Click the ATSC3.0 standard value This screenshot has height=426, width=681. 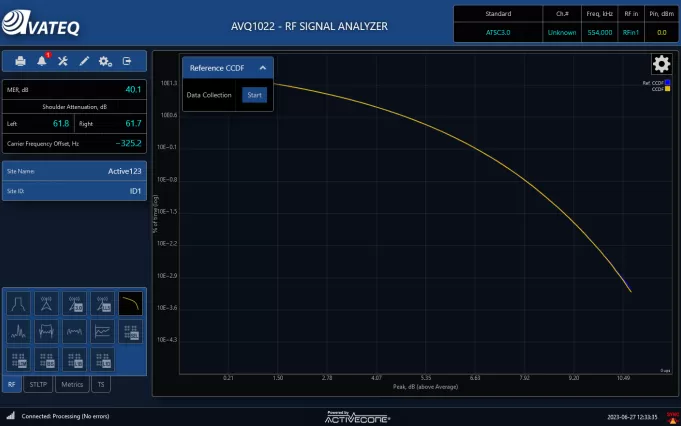(x=499, y=32)
